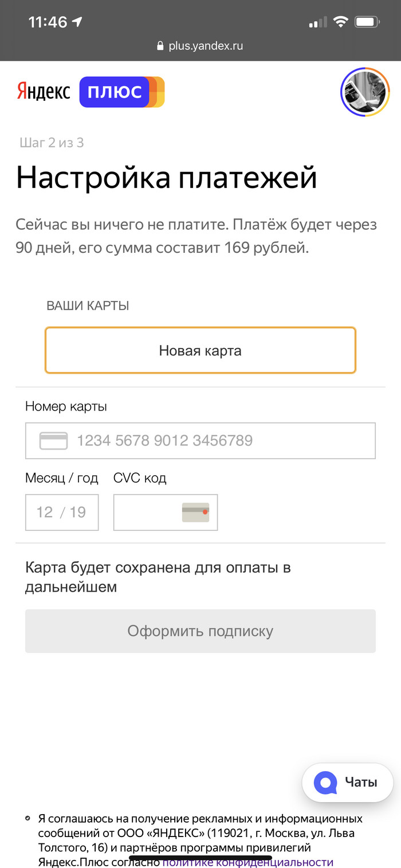Tap the battery status icon
The height and width of the screenshot is (868, 401).
click(x=367, y=22)
